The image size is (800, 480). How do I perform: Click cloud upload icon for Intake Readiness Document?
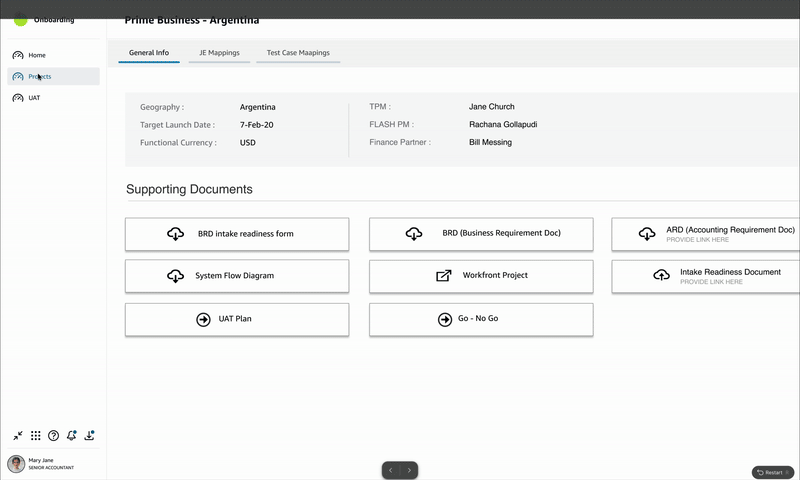click(x=661, y=275)
